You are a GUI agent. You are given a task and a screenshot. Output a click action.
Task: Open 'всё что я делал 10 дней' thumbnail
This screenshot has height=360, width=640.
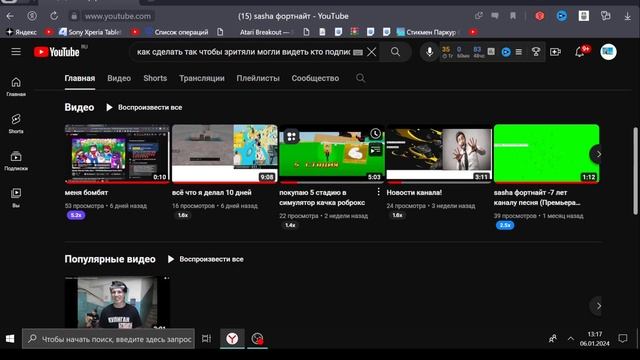point(224,153)
